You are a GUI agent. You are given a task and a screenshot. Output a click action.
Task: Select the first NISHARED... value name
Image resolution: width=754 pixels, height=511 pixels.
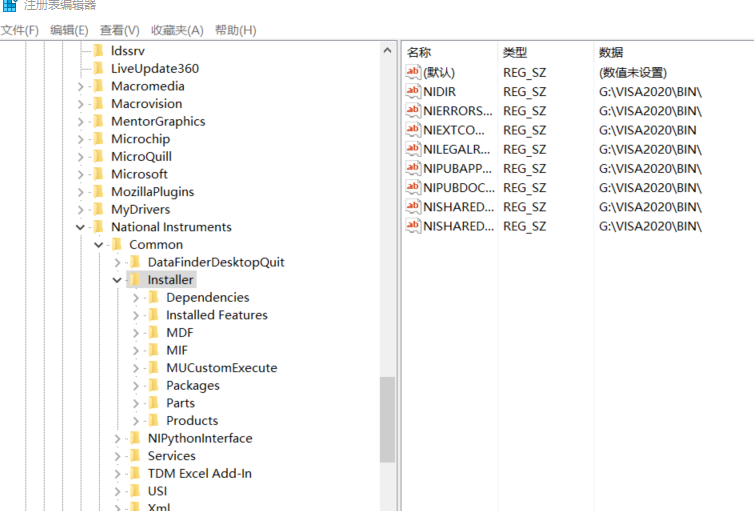(458, 207)
